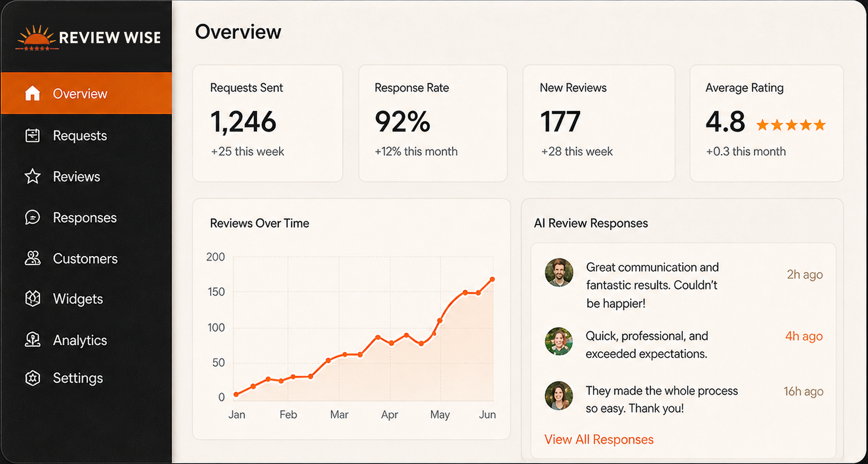Click the New Reviews value 177
Image resolution: width=868 pixels, height=464 pixels.
pos(560,121)
